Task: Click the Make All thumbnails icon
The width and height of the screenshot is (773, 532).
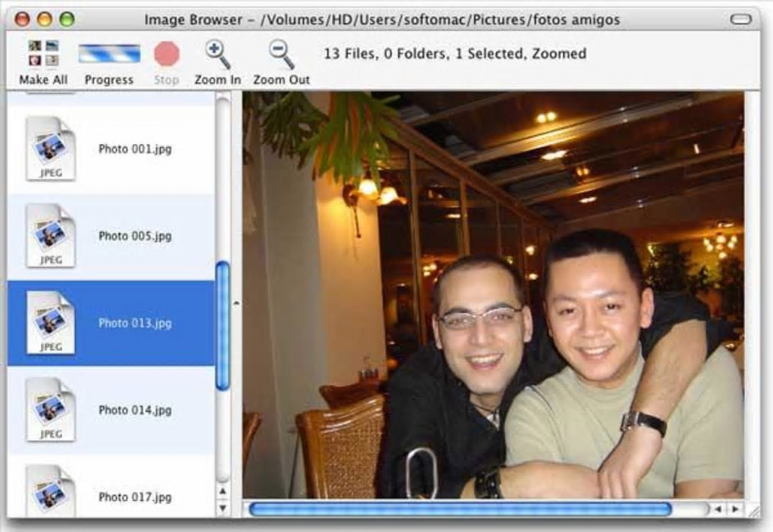Action: [x=43, y=53]
